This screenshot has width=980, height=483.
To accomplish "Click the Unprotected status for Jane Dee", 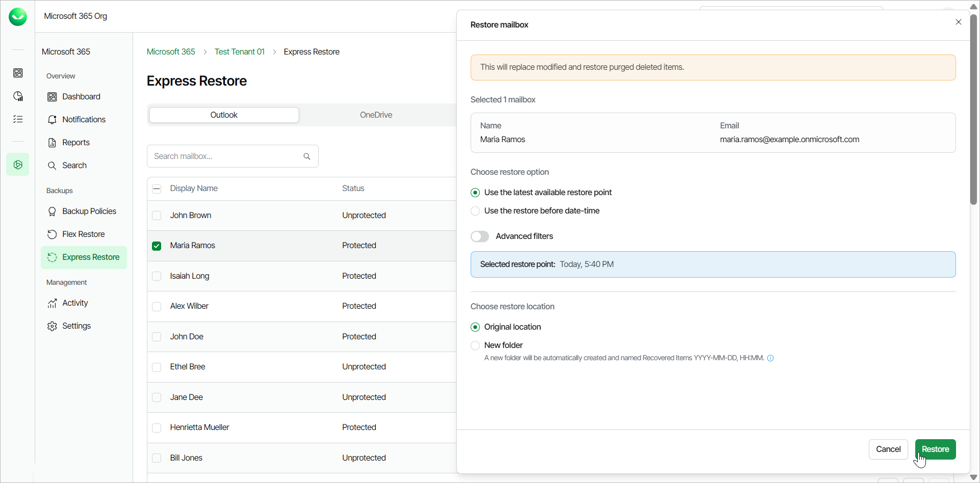I will click(364, 397).
